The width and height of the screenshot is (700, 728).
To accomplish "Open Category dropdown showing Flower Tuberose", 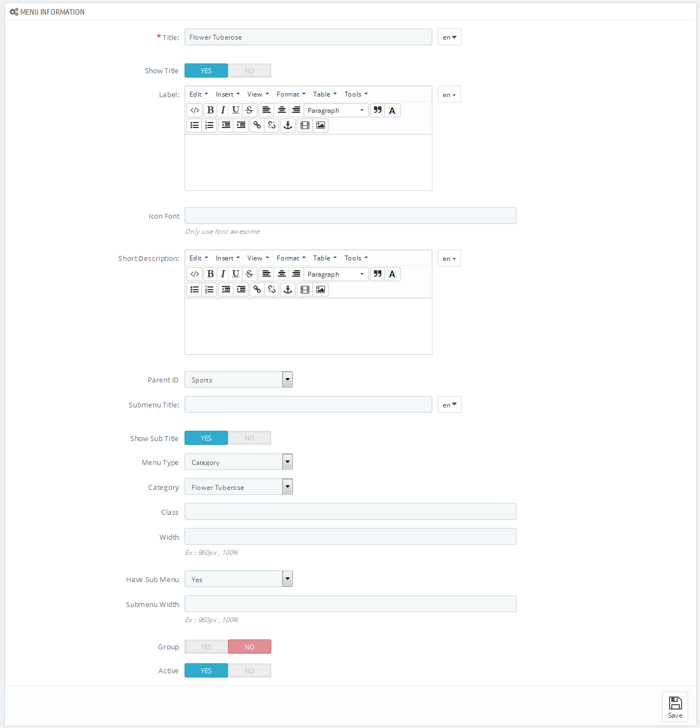I will [x=239, y=487].
